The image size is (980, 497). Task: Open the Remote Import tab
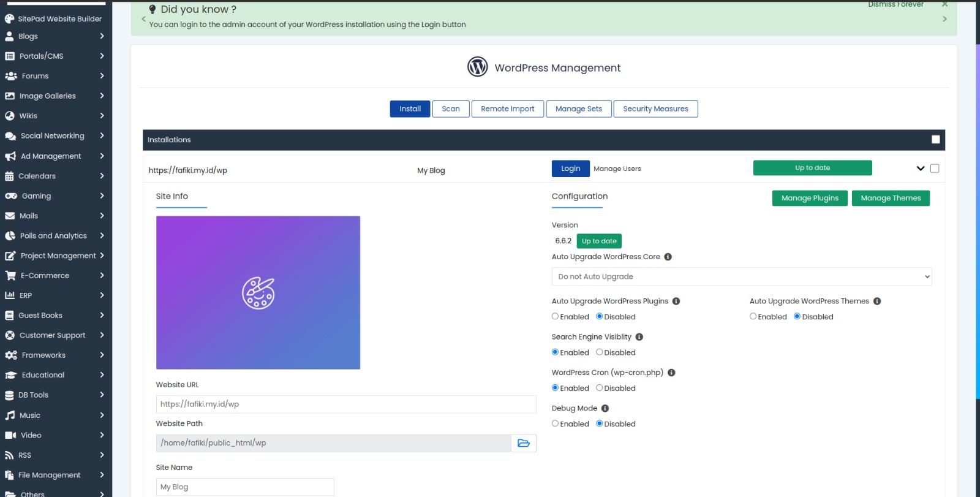pyautogui.click(x=508, y=109)
